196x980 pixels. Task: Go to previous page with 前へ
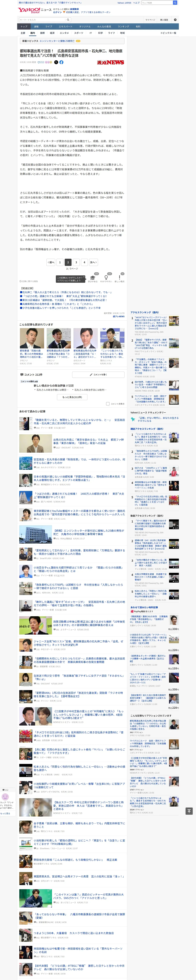[51, 262]
